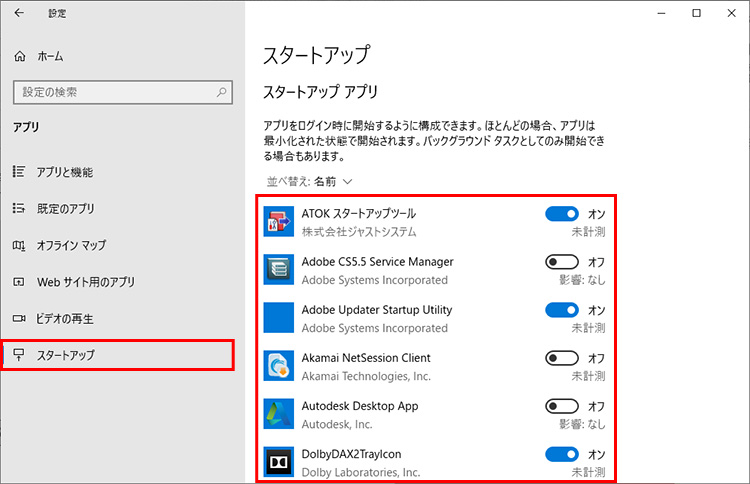Open Web サイト用のアプリ settings page
750x484 pixels.
[85, 282]
